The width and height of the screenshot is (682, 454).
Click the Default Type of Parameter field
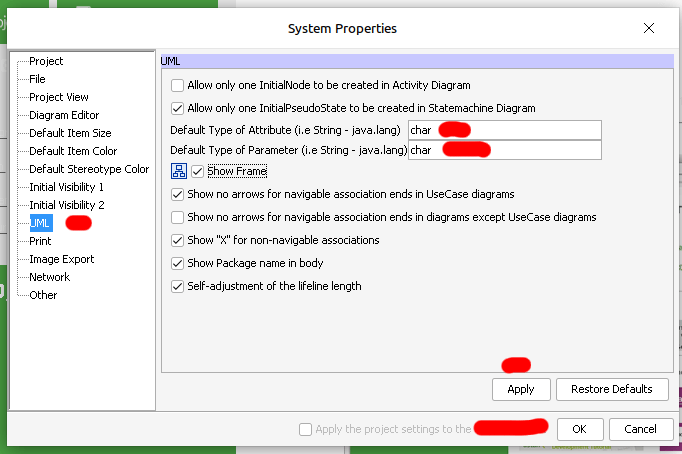[x=504, y=150]
